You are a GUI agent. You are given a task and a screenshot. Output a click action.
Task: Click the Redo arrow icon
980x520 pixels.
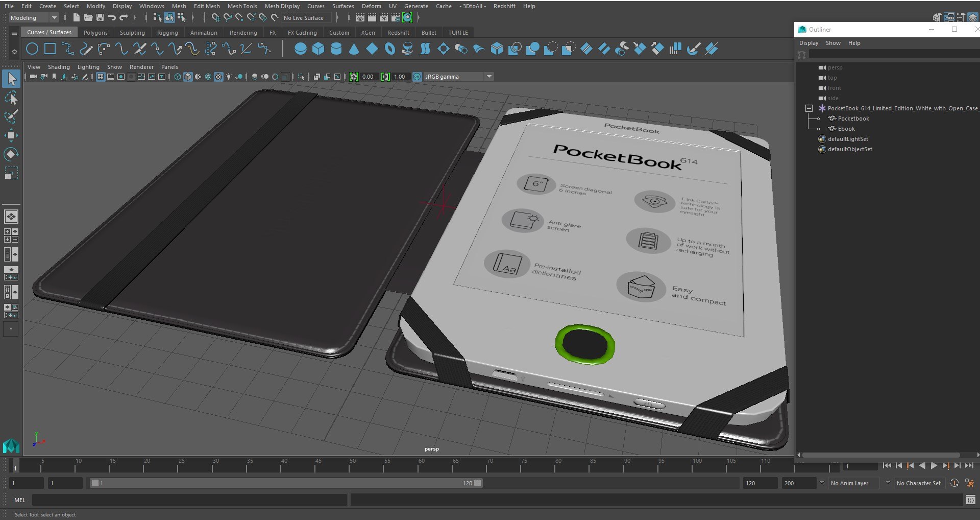tap(124, 18)
